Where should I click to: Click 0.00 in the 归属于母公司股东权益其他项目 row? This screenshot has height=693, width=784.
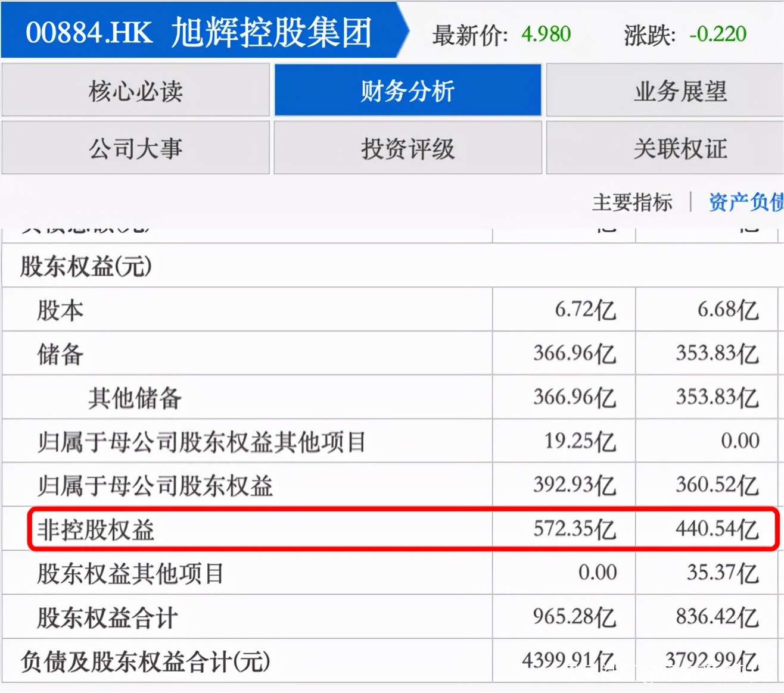pos(740,441)
